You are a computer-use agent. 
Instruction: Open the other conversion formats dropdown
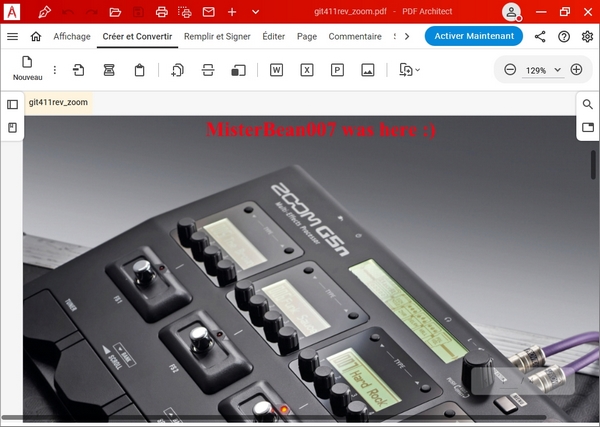[409, 70]
